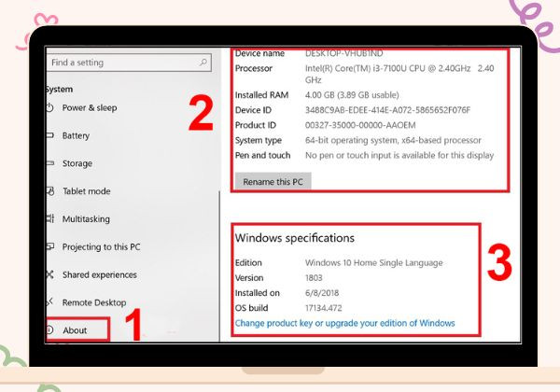560x392 pixels.
Task: Click the Multitasking icon
Action: pos(50,218)
